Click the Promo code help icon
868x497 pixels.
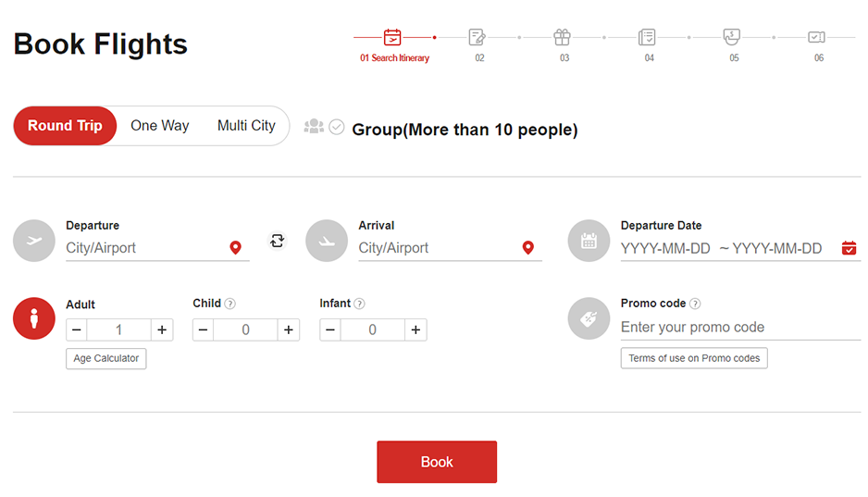click(x=695, y=304)
